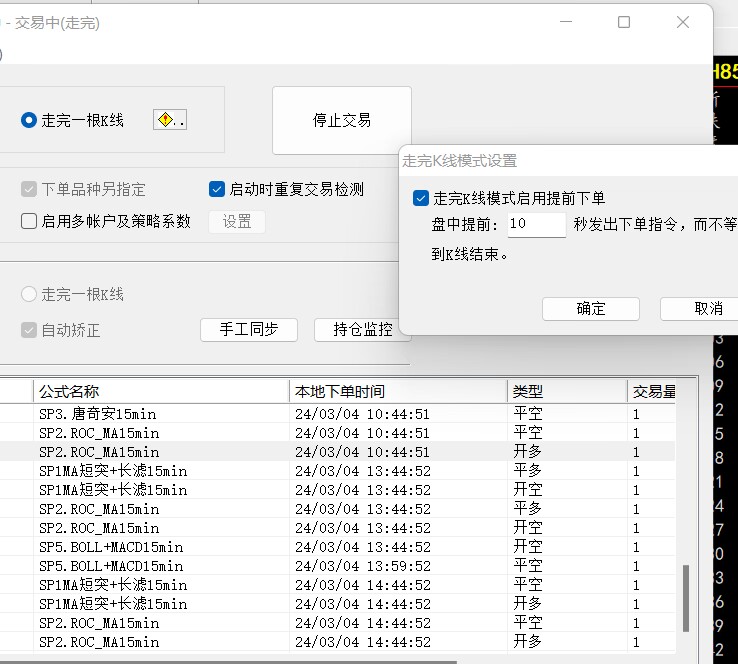The height and width of the screenshot is (664, 738).
Task: Click 平空 type in SP2.ROC_MA15min 14:44:52 row
Action: click(528, 623)
